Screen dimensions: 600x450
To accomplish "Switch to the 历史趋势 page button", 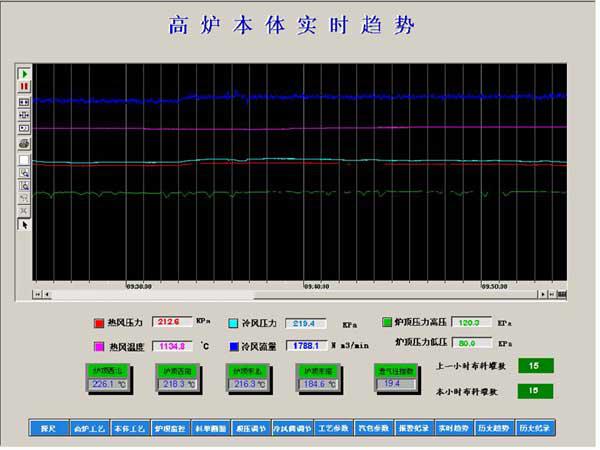I will [494, 428].
